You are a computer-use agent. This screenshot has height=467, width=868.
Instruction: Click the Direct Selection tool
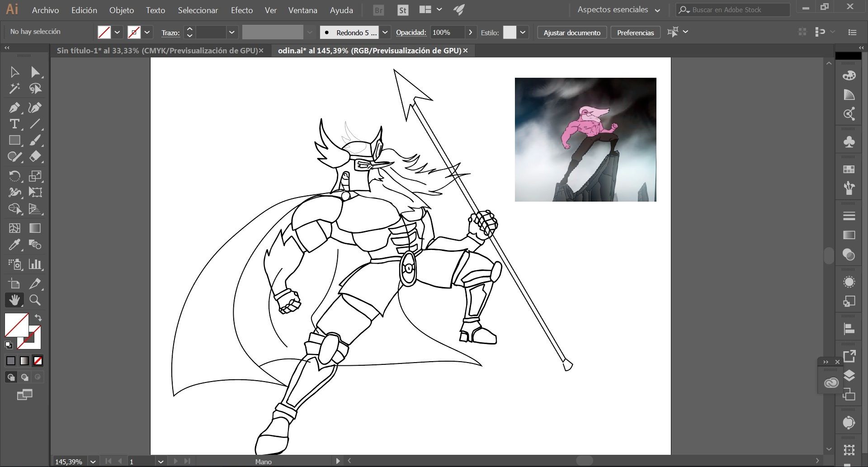(35, 72)
